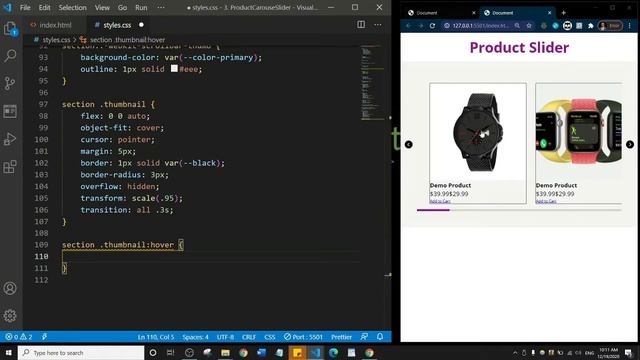Change indentation via Spaces: 4
The width and height of the screenshot is (640, 360).
coord(196,337)
